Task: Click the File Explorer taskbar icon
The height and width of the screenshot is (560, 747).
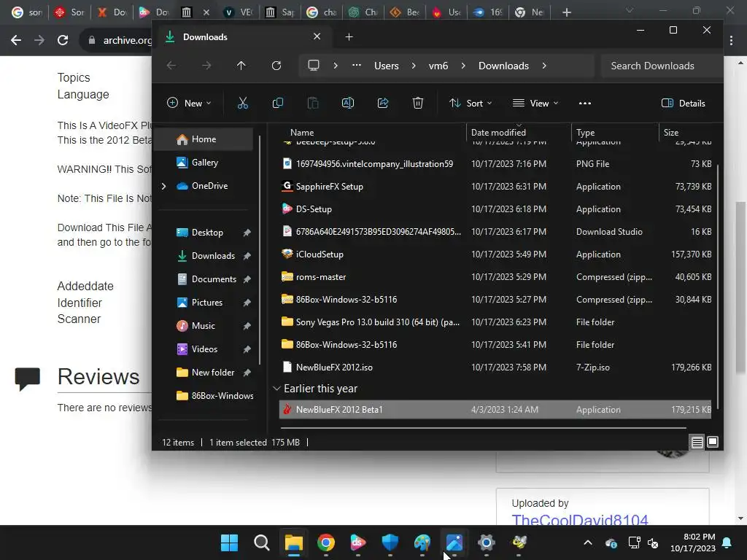Action: (294, 542)
